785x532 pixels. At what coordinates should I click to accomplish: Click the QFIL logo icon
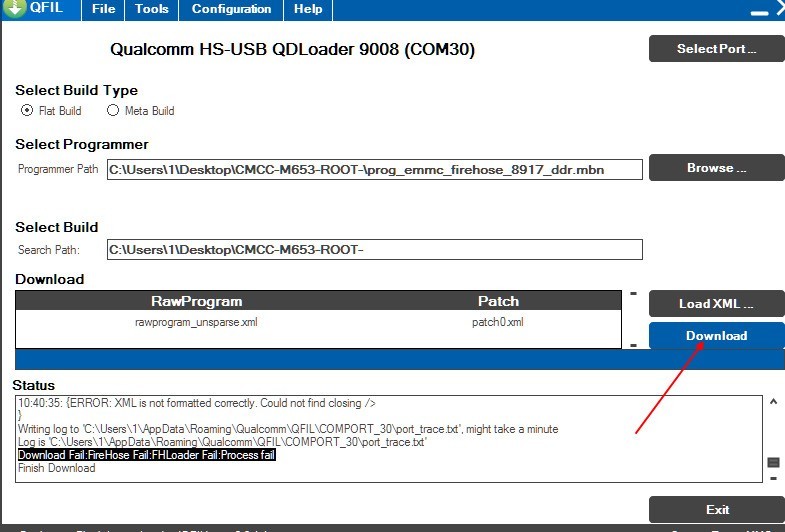14,8
